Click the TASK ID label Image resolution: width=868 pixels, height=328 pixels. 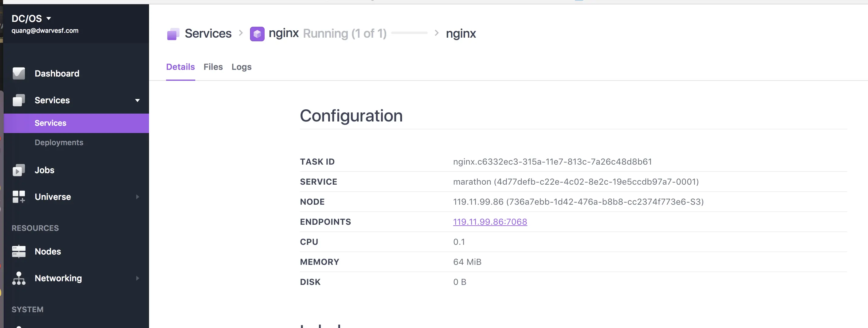317,162
